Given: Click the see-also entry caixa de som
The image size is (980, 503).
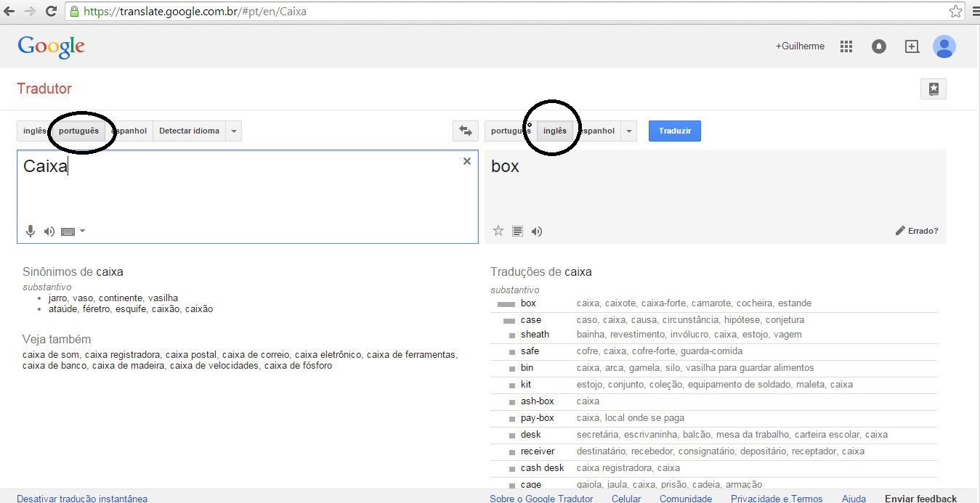Looking at the screenshot, I should click(51, 354).
